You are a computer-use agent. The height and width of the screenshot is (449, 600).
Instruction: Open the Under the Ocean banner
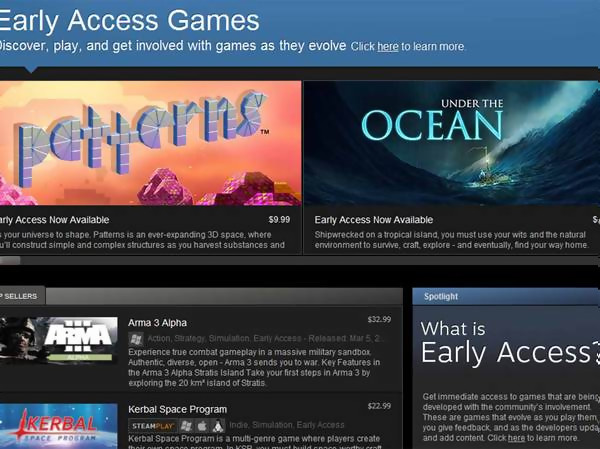point(452,143)
